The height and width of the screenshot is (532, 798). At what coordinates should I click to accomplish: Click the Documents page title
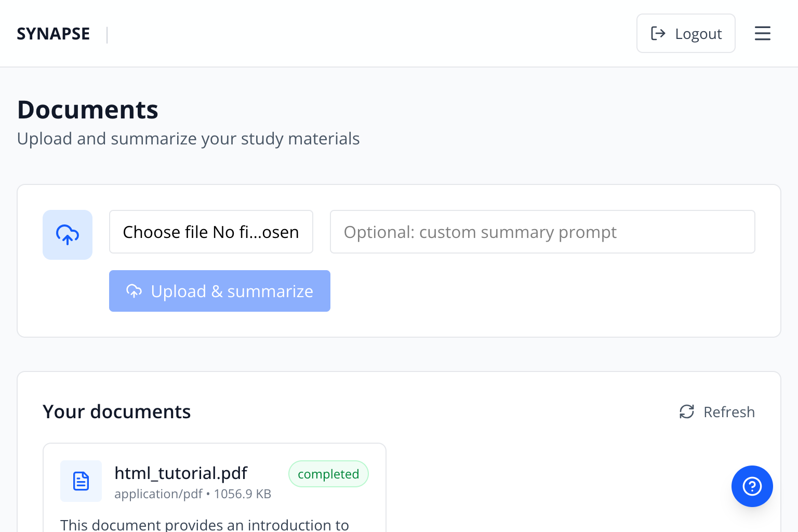(87, 109)
